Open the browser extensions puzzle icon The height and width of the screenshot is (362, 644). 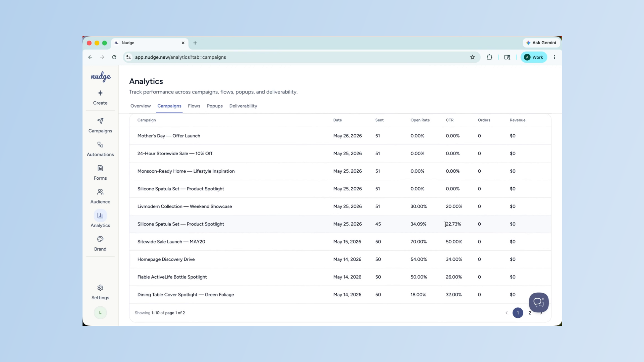(489, 57)
